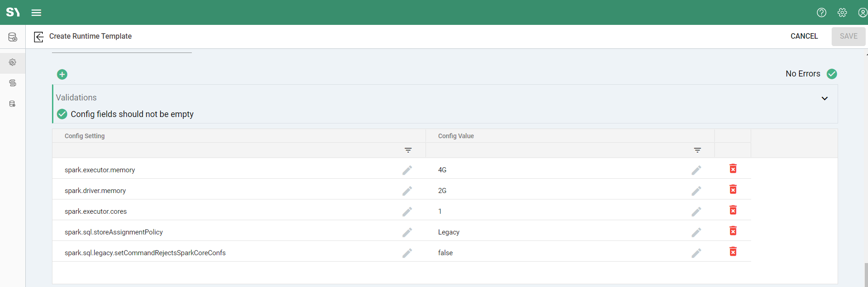Viewport: 868px width, 287px height.
Task: Edit the spark.driver.memory setting name
Action: tap(407, 191)
